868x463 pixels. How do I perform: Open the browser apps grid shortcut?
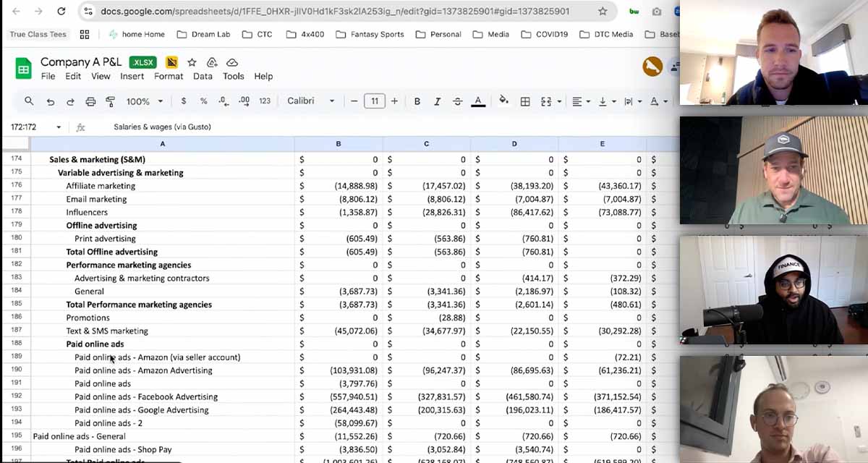(x=85, y=34)
